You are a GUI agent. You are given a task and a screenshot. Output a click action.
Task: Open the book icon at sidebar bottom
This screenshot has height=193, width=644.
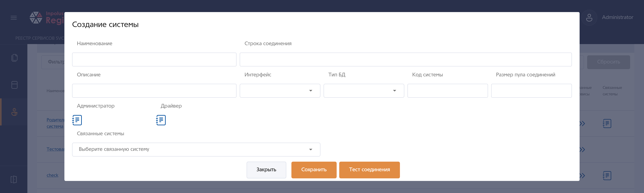point(14,179)
